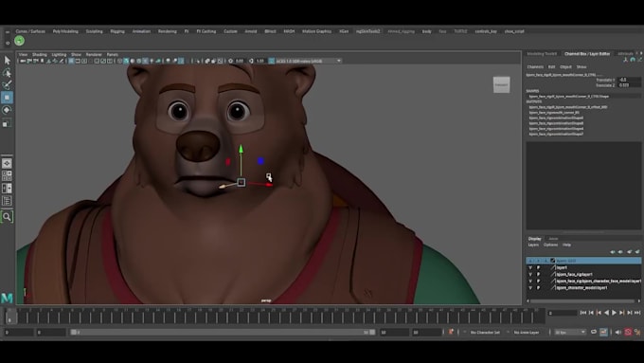Activate the highlighted Move tool
The width and height of the screenshot is (644, 363).
point(7,98)
